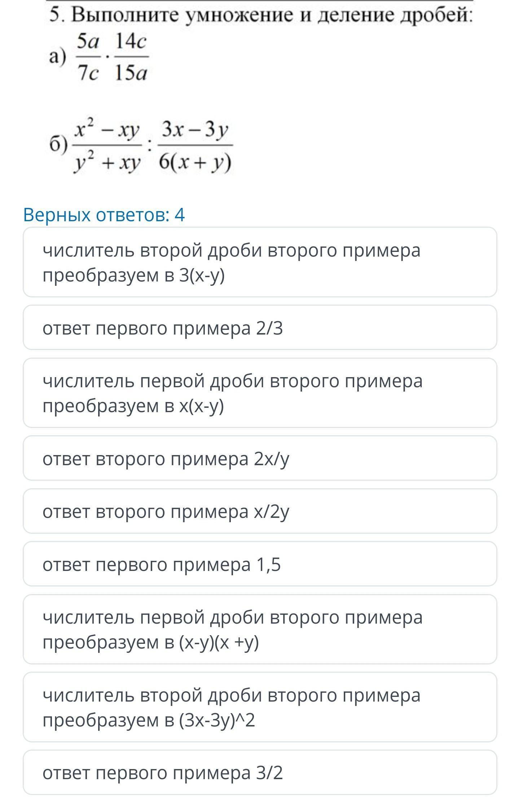Screen dimensions: 514x812
Task: Click the fraction with numerator x² − xy
Action: [107, 146]
